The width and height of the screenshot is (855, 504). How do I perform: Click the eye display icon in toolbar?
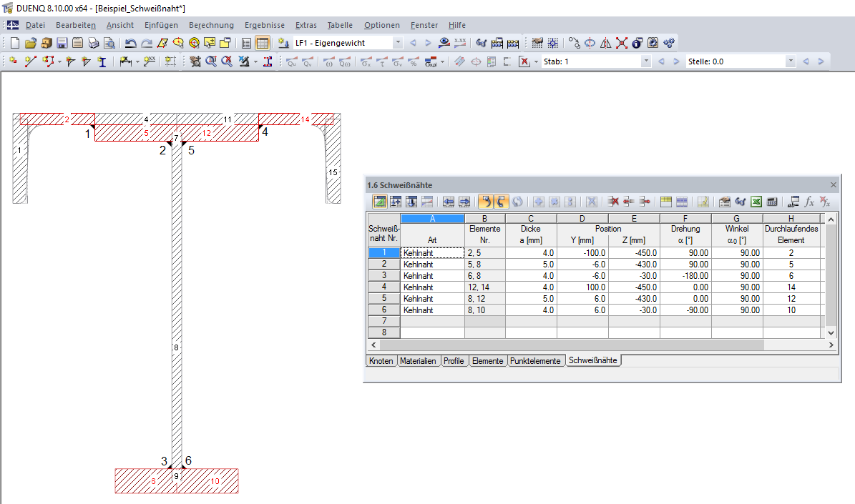444,43
